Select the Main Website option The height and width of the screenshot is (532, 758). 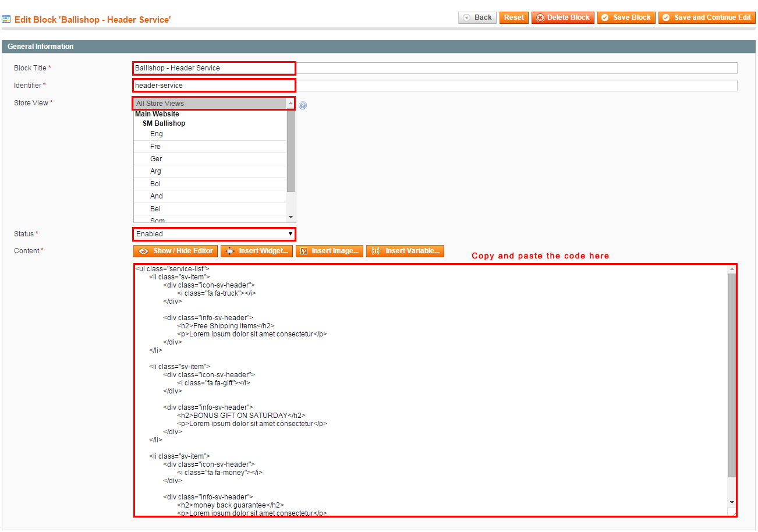tap(210, 114)
